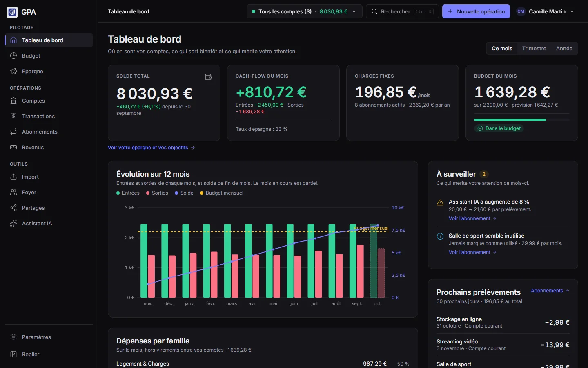Viewport: 588px width, 368px height.
Task: Click the Foyer people icon
Action: (13, 192)
